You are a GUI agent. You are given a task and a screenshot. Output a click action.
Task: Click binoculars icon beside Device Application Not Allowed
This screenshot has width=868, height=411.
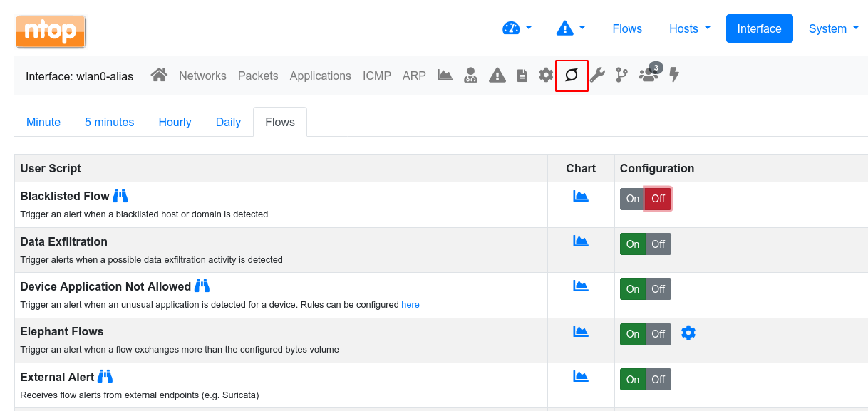(x=202, y=286)
